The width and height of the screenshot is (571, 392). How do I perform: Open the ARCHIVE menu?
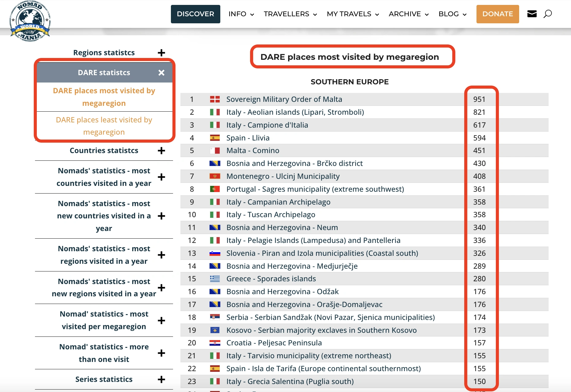(408, 14)
